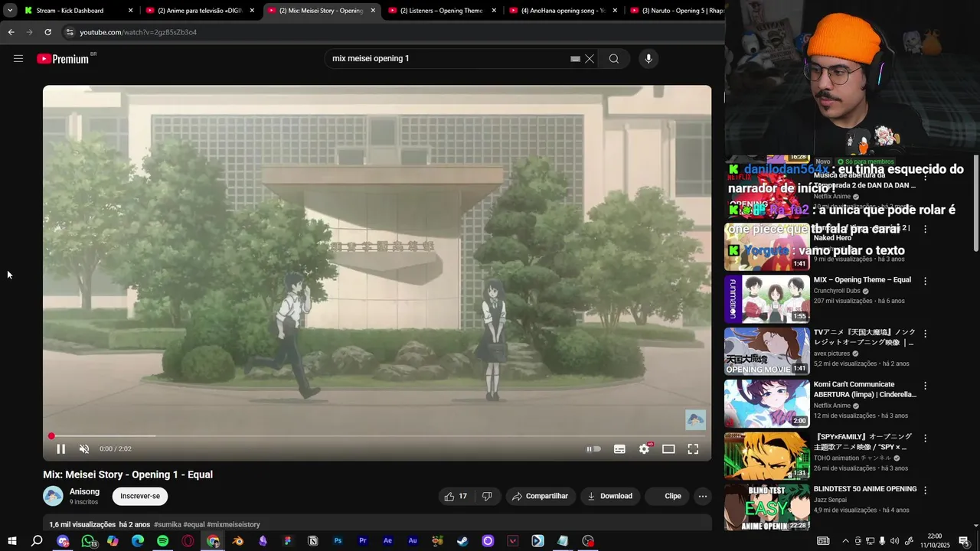Viewport: 980px width, 551px height.
Task: Switch to AnoHana opening song tab
Action: click(562, 11)
